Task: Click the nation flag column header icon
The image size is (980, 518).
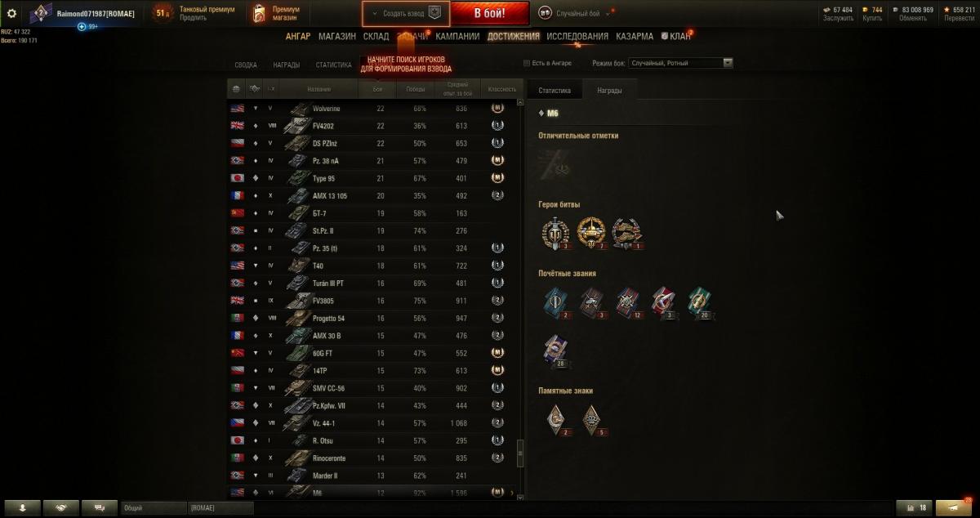Action: pyautogui.click(x=237, y=89)
